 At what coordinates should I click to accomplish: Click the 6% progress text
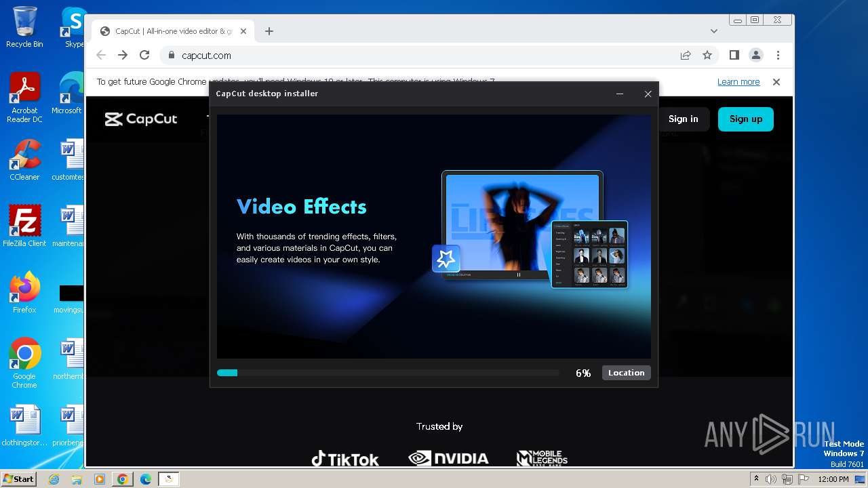pos(583,373)
